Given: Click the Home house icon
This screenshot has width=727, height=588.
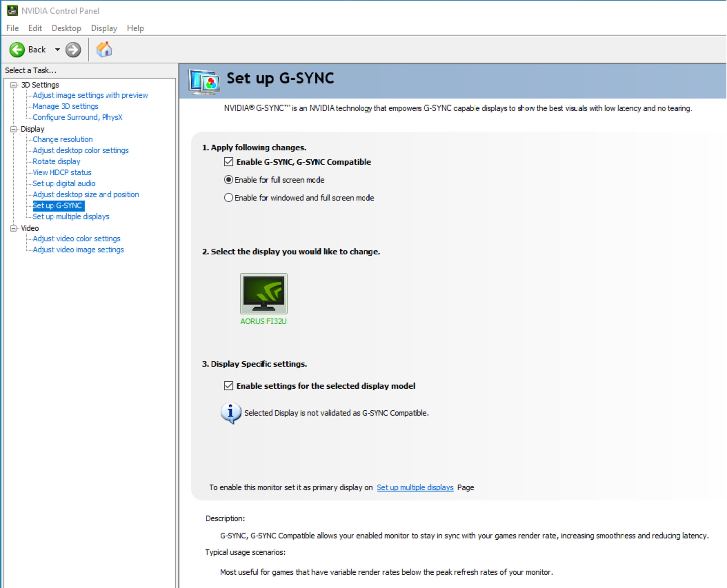Looking at the screenshot, I should point(104,49).
